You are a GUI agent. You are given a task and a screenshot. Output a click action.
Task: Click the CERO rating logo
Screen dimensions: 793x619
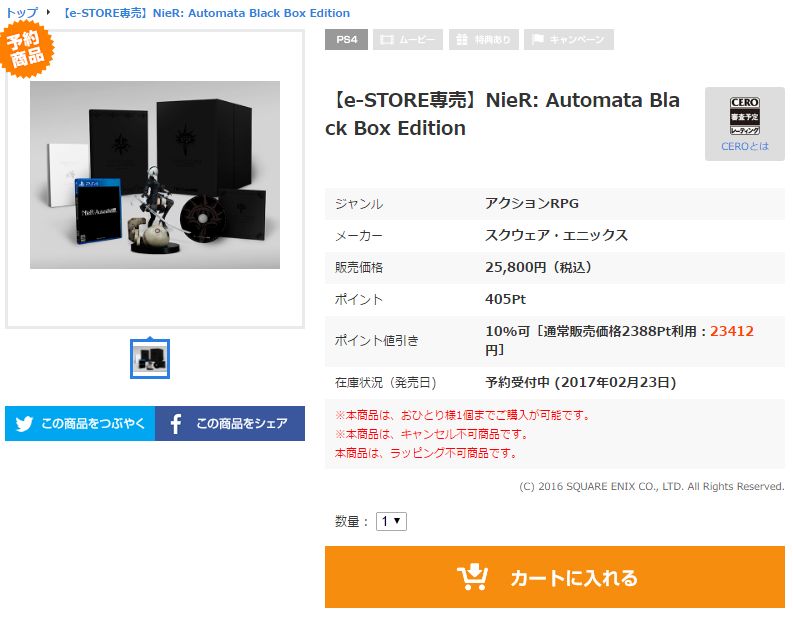[x=744, y=116]
